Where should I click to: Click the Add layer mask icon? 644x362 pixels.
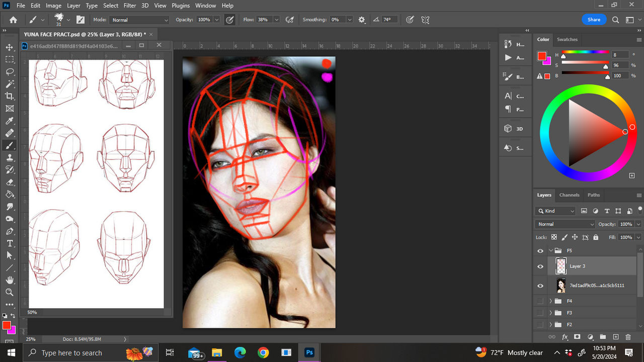pos(578,337)
